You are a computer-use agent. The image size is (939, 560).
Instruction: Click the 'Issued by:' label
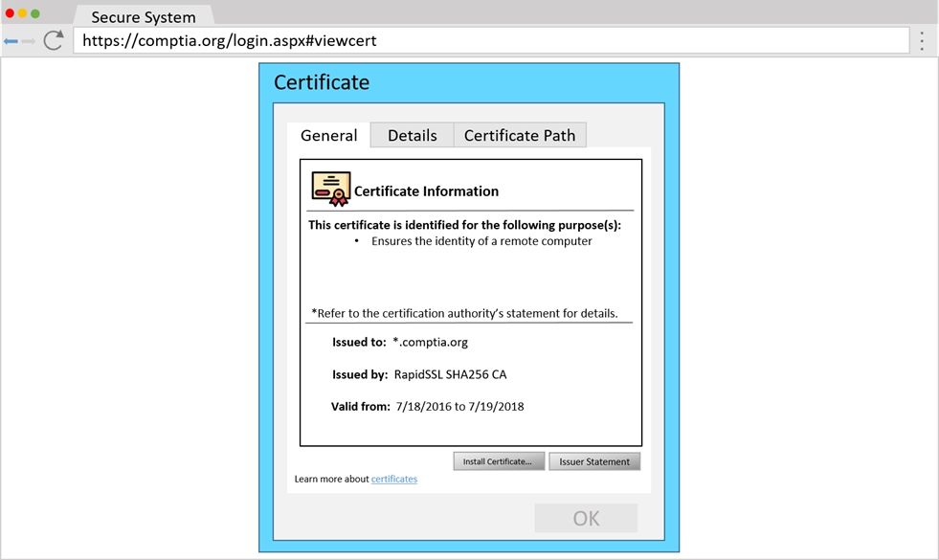coord(360,374)
